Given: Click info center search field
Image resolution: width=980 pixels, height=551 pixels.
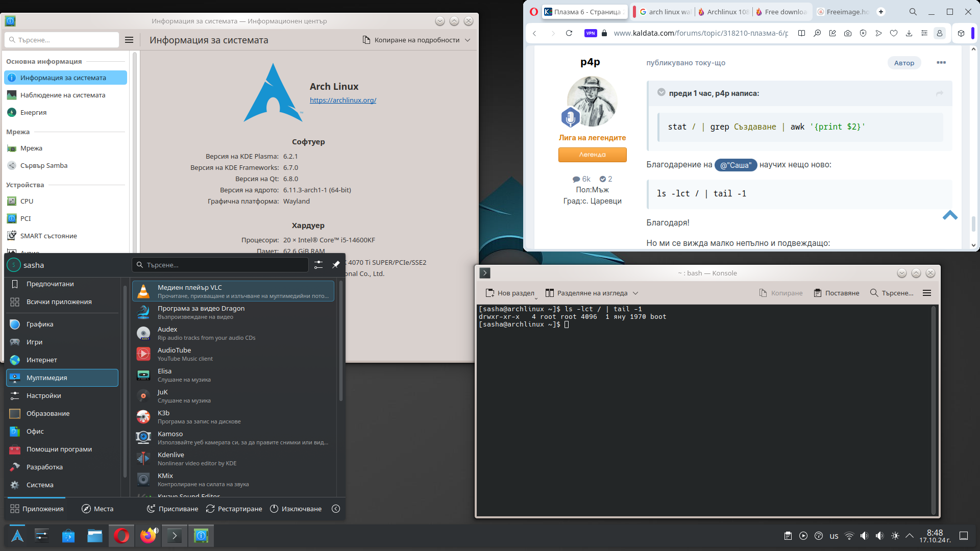Looking at the screenshot, I should point(62,40).
